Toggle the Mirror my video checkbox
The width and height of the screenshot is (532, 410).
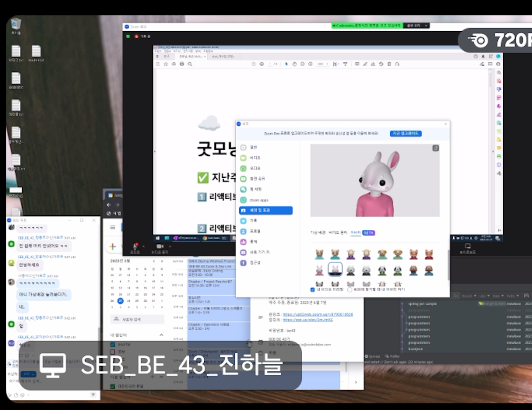313,289
